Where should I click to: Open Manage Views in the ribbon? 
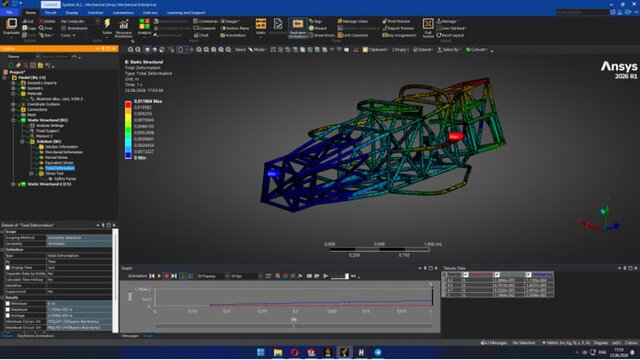(x=353, y=21)
